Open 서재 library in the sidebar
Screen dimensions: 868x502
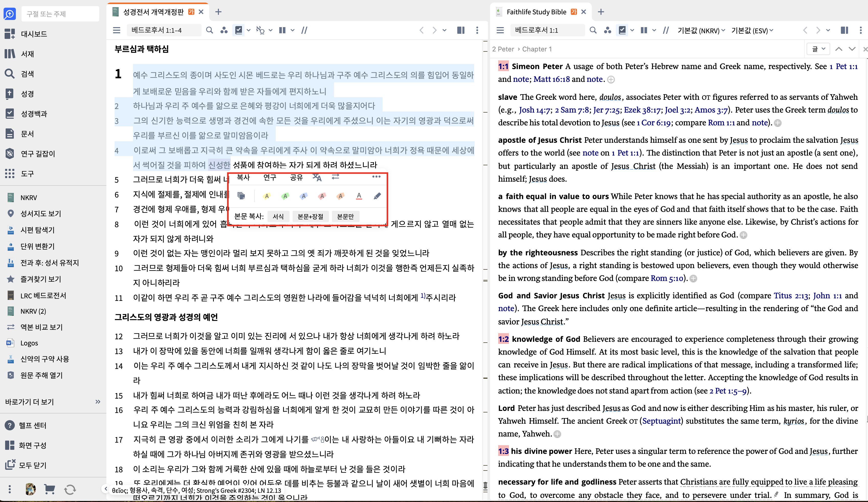click(19, 54)
